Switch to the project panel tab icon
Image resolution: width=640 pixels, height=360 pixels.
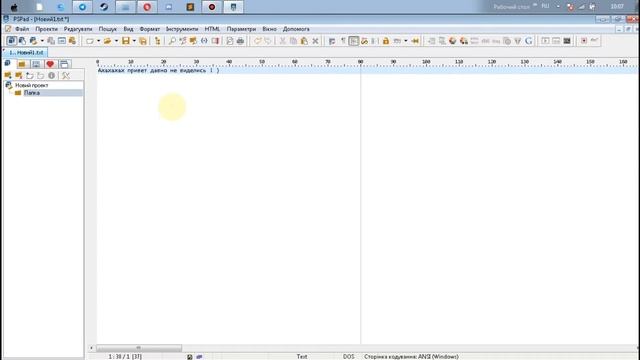(8, 64)
